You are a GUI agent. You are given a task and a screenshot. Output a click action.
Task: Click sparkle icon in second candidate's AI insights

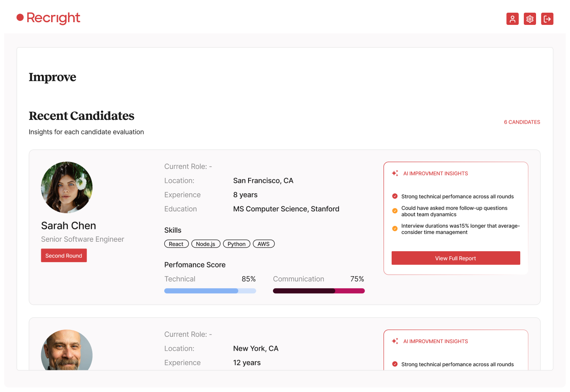tap(395, 341)
